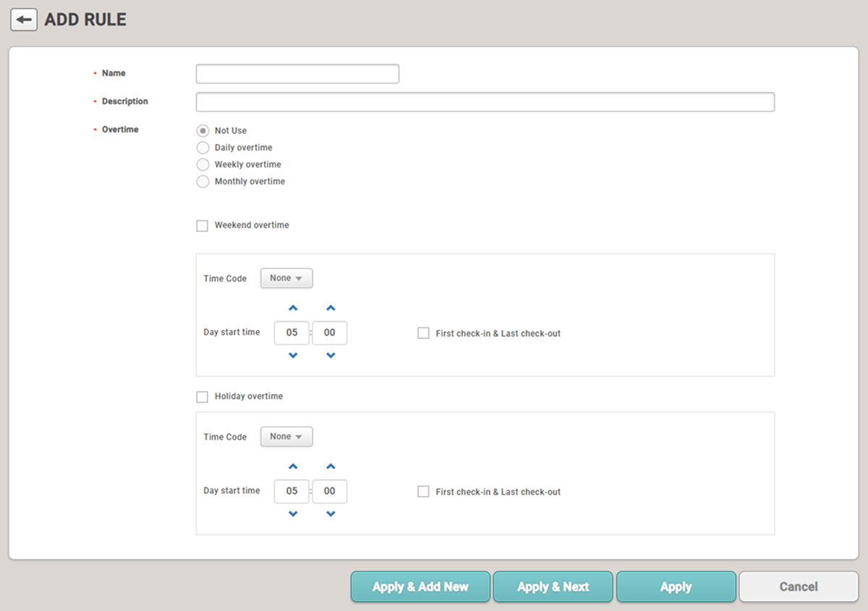Increase the weekend Day start time minutes

point(331,309)
